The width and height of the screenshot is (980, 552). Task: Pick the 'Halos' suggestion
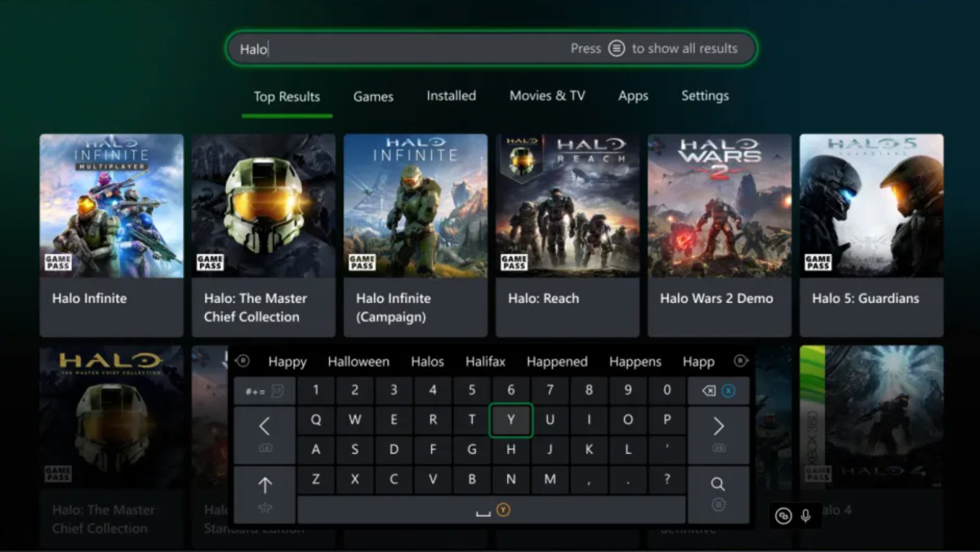pos(427,362)
